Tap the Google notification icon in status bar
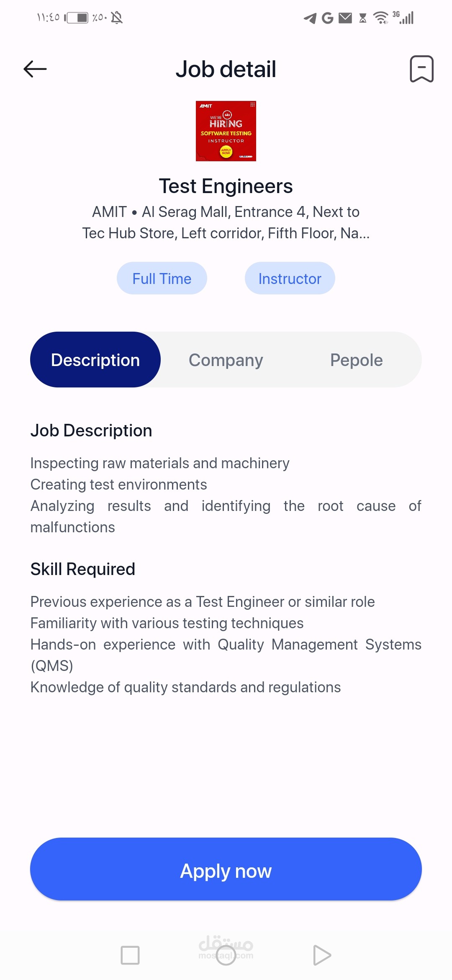This screenshot has width=452, height=980. click(x=327, y=18)
